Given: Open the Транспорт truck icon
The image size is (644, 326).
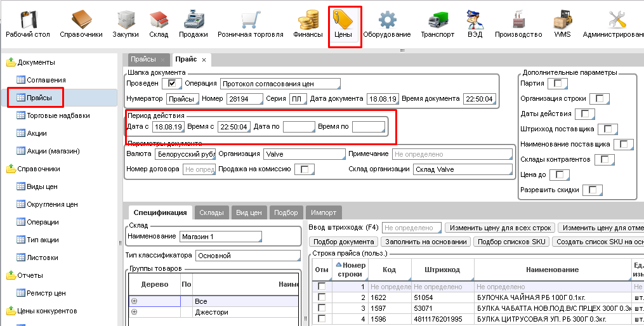Looking at the screenshot, I should pos(437,24).
